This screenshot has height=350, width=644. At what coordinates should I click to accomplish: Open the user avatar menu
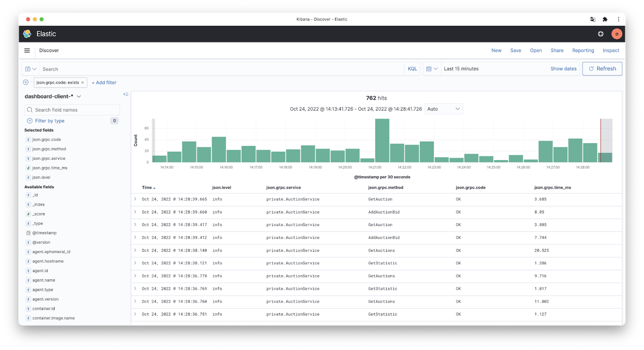[x=616, y=34]
